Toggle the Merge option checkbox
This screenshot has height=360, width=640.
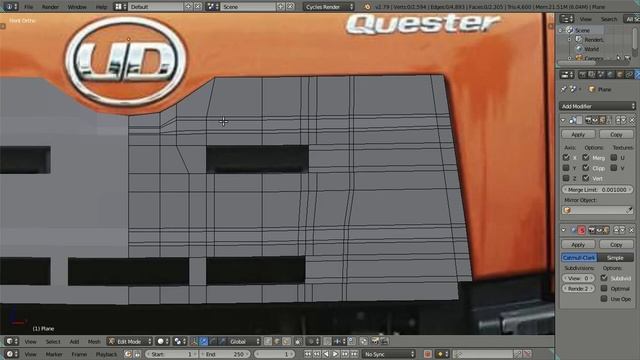click(586, 158)
